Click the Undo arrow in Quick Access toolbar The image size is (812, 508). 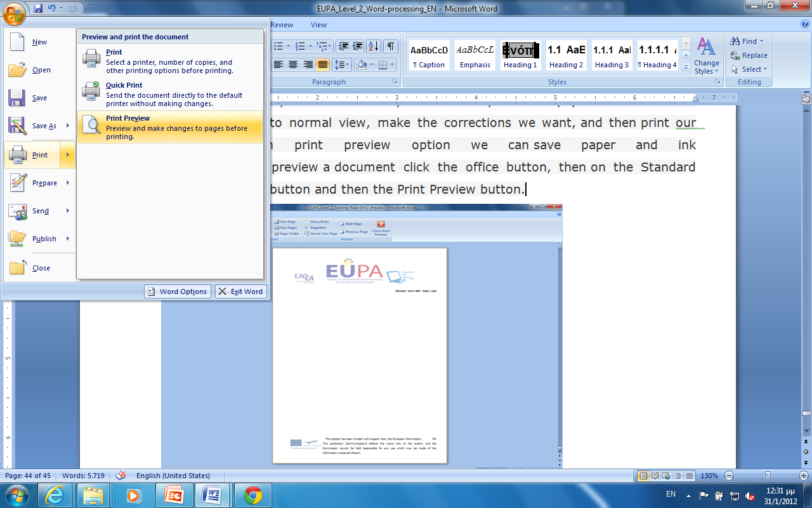tap(52, 8)
